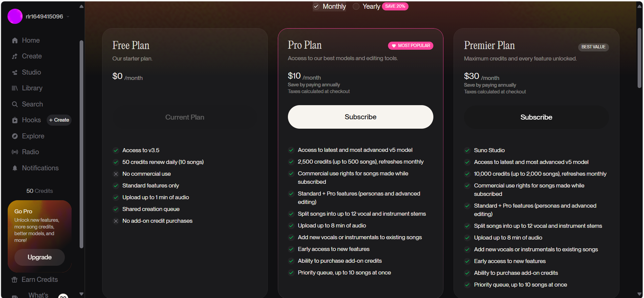Click the Notifications bell icon
The width and height of the screenshot is (644, 298).
pyautogui.click(x=15, y=168)
